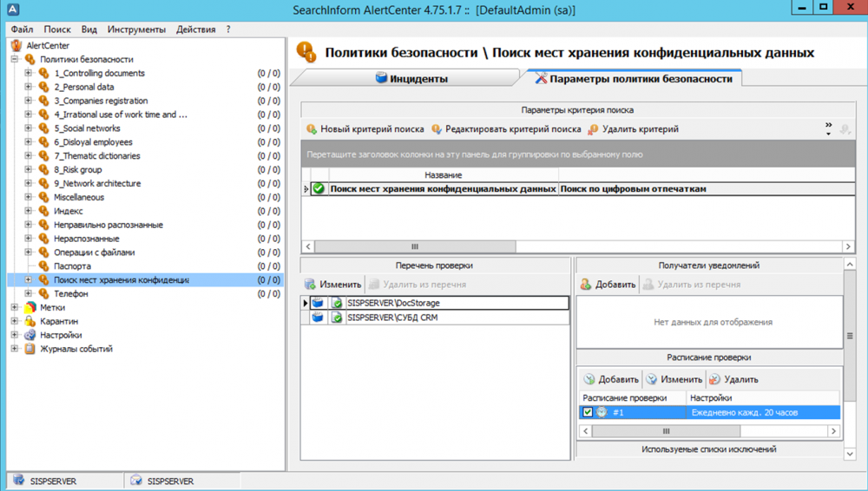
Task: Click database icon of SISPSERVER\DocStorage row
Action: pos(317,303)
